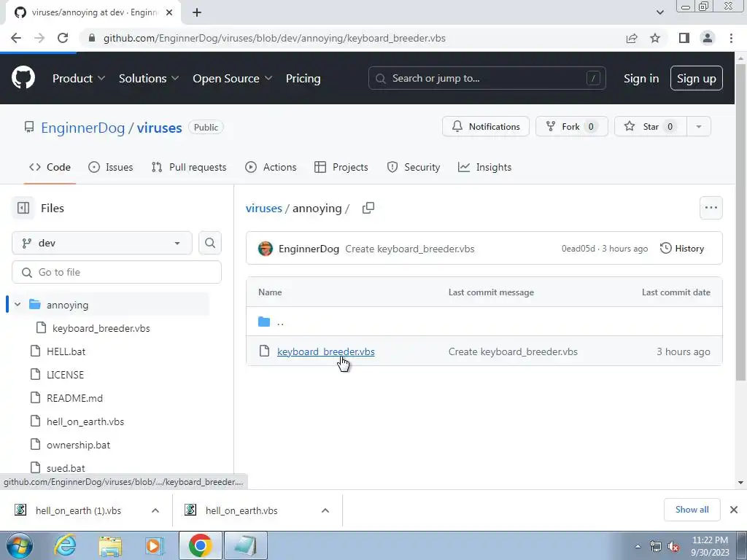Screen dimensions: 747x560
Task: Select HELL.bat in file tree
Action: pyautogui.click(x=66, y=351)
